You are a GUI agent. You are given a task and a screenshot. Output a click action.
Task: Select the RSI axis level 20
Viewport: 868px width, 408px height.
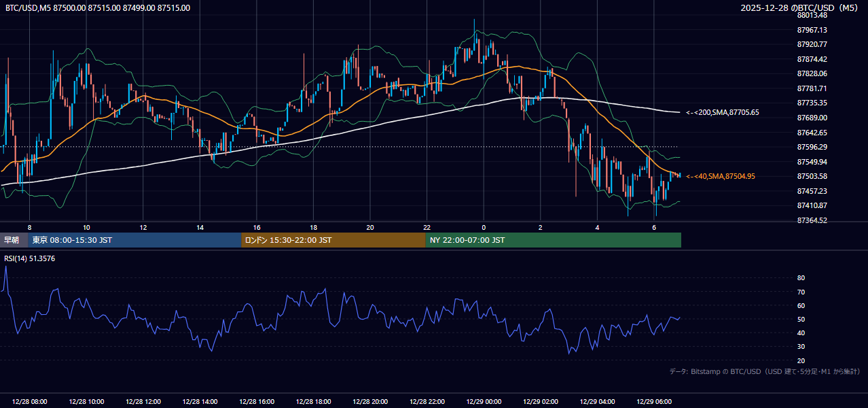(x=801, y=360)
